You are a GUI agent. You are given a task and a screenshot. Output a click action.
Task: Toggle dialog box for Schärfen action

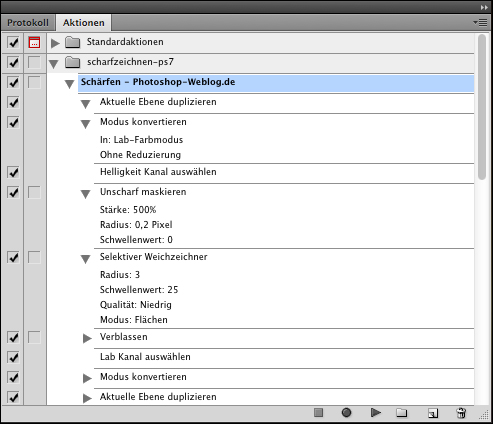tap(34, 82)
